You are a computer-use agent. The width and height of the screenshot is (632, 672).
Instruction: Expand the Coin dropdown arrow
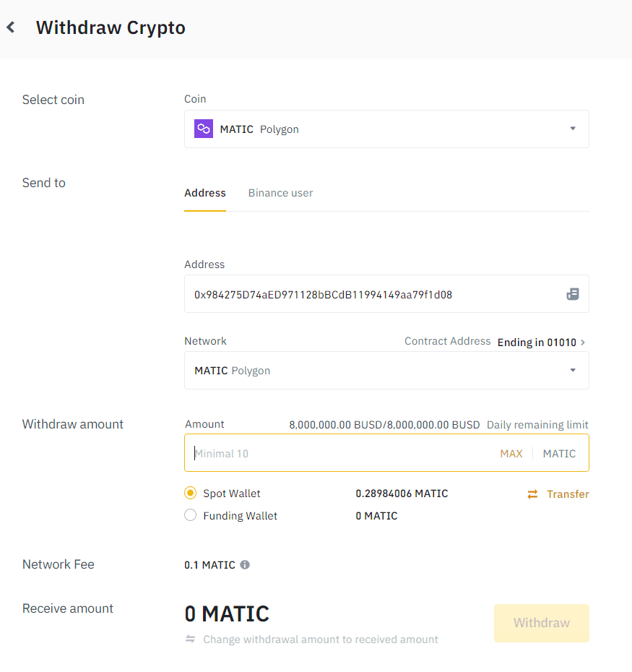[x=573, y=129]
